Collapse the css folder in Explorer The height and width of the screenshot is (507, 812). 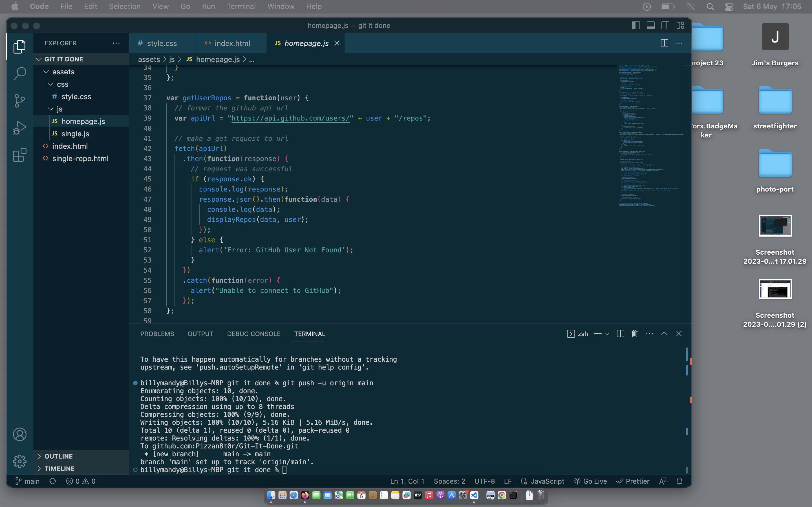51,84
